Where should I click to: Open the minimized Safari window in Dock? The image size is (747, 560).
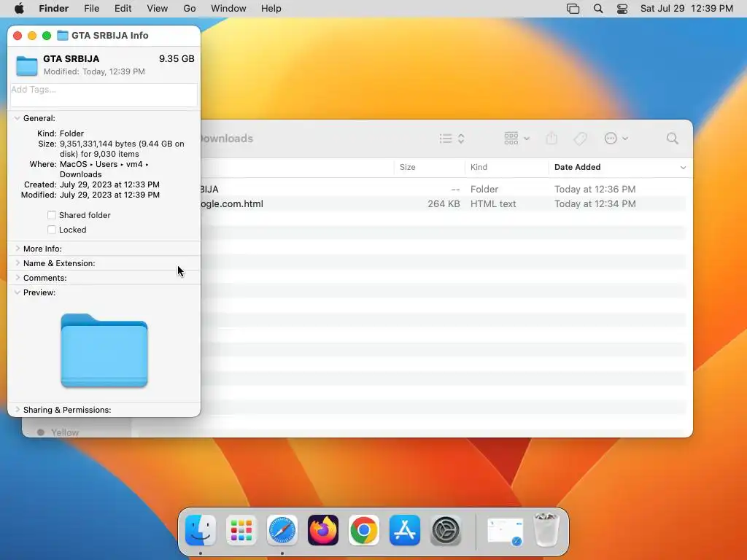click(x=505, y=531)
